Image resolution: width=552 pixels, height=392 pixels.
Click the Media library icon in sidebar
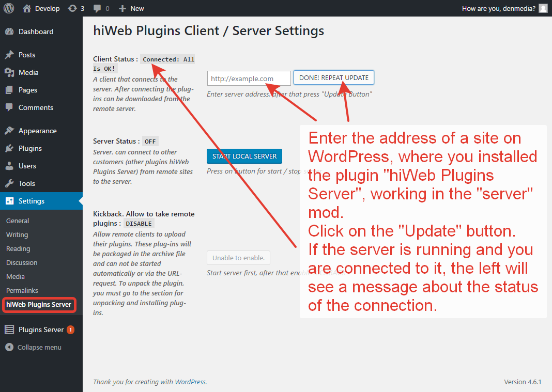point(9,72)
